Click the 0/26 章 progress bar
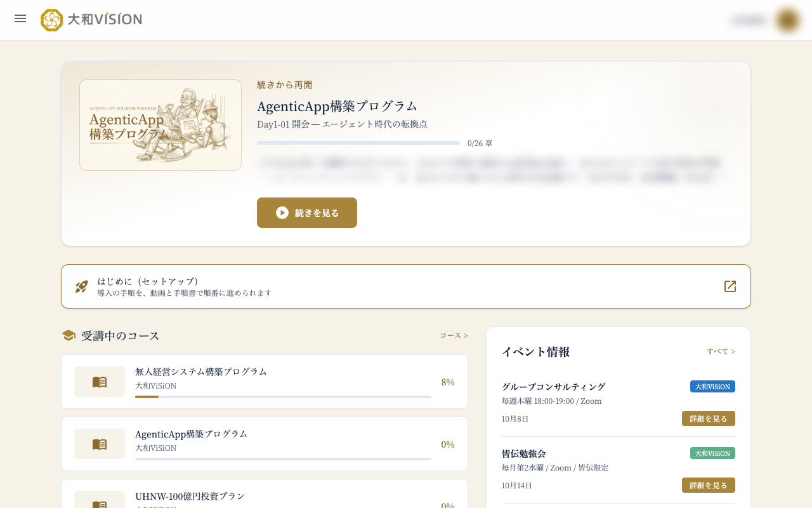The width and height of the screenshot is (812, 508). pos(358,143)
